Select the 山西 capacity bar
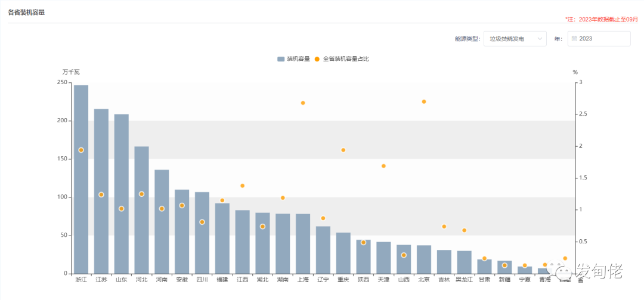Image resolution: width=644 pixels, height=300 pixels. pos(404,259)
